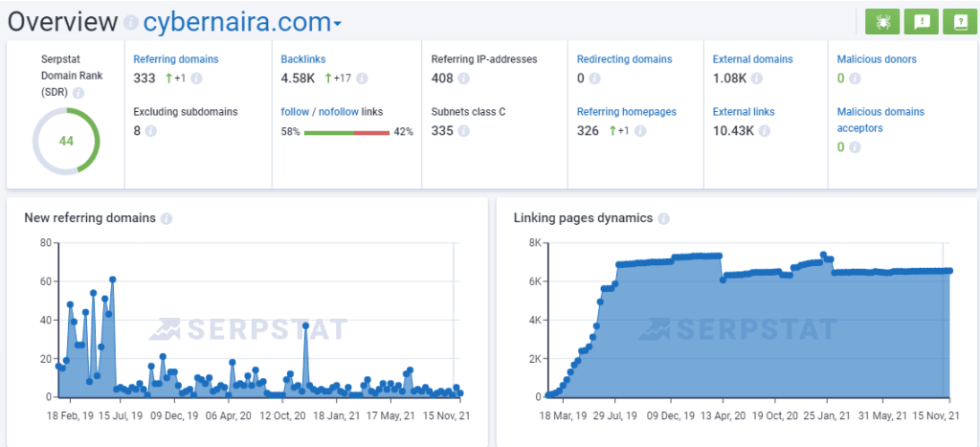Click info icon beside Serpstat Domain Rank
This screenshot has height=447, width=980.
pos(78,93)
